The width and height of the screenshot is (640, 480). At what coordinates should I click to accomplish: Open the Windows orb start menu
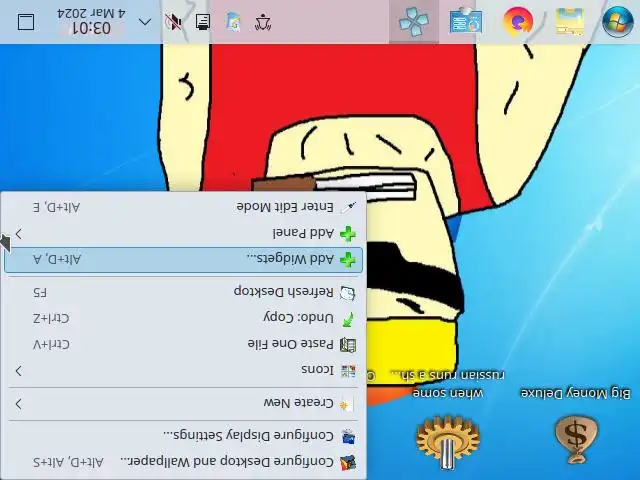(618, 21)
